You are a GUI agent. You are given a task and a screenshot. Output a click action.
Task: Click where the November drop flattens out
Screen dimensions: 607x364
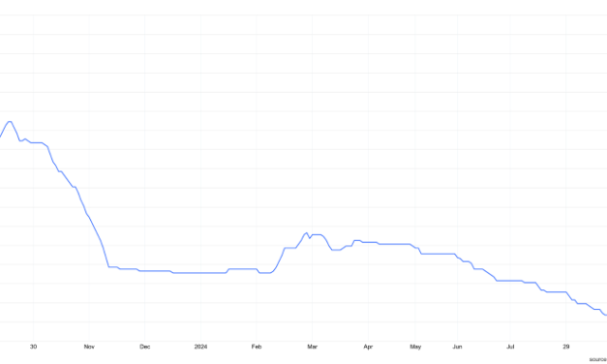pyautogui.click(x=109, y=266)
